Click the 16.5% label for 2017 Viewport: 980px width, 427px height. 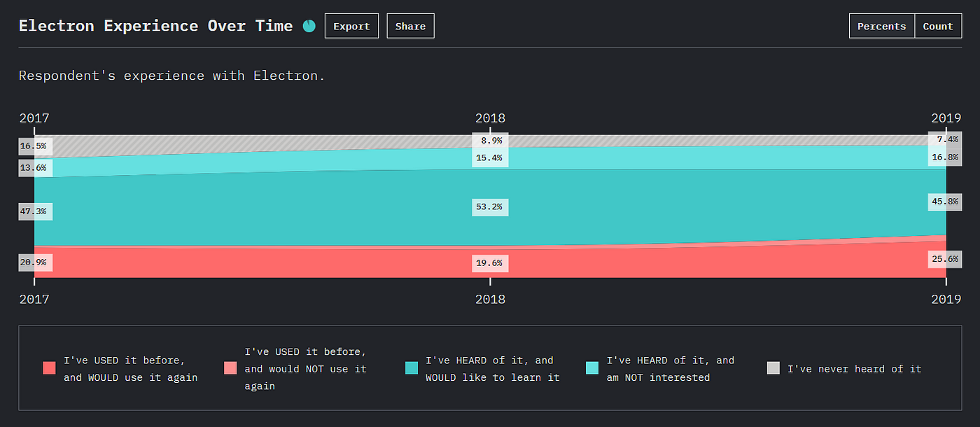(34, 146)
